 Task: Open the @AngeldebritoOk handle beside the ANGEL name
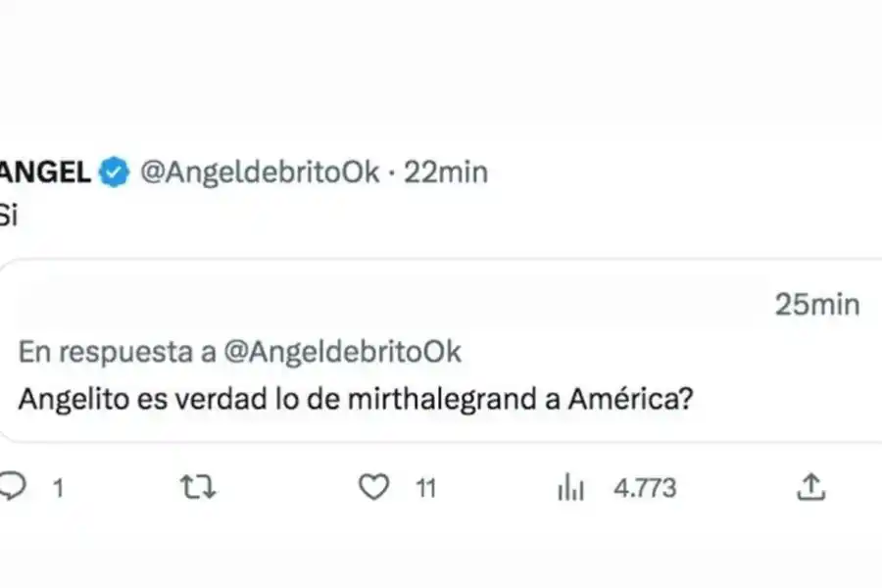[260, 172]
